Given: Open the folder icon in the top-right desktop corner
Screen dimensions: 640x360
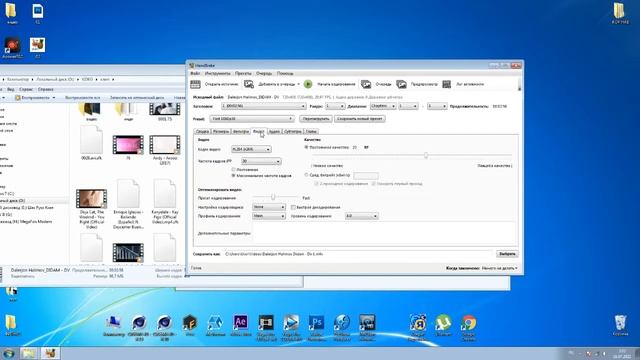Looking at the screenshot, I should (x=619, y=11).
